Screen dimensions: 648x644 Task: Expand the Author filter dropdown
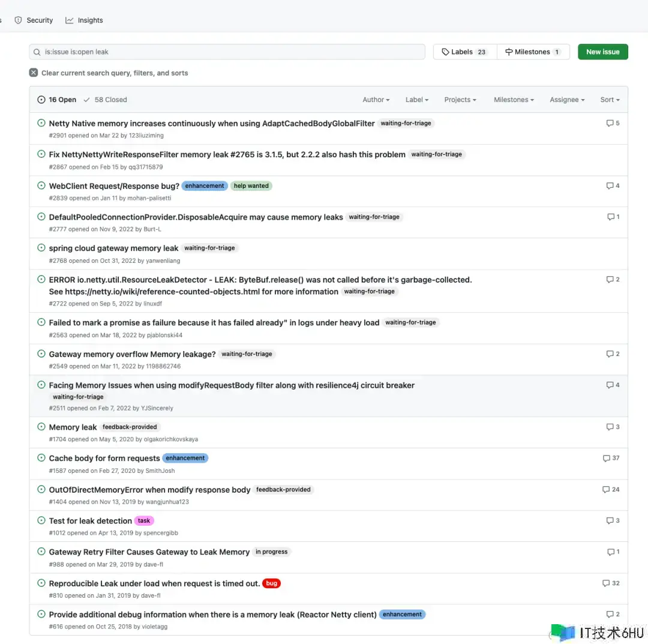click(376, 100)
